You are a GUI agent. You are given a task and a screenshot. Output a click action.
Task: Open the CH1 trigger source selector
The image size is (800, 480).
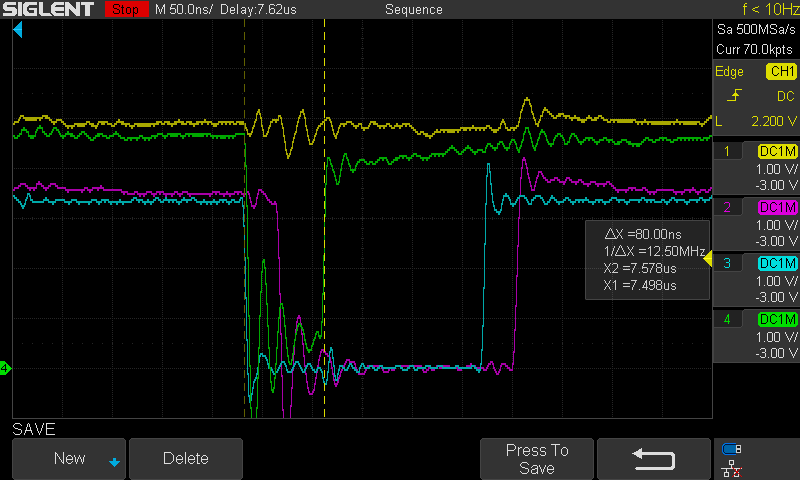point(780,72)
